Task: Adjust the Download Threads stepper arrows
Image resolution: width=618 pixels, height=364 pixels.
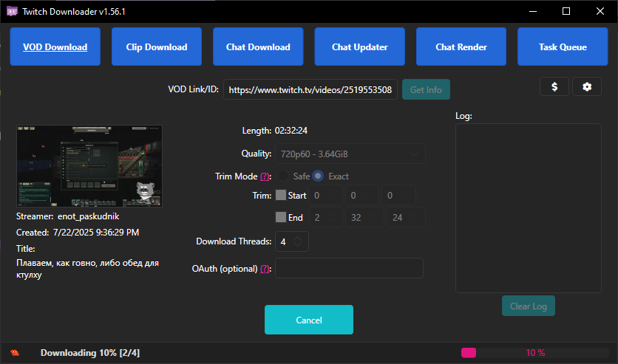Action: (298, 241)
